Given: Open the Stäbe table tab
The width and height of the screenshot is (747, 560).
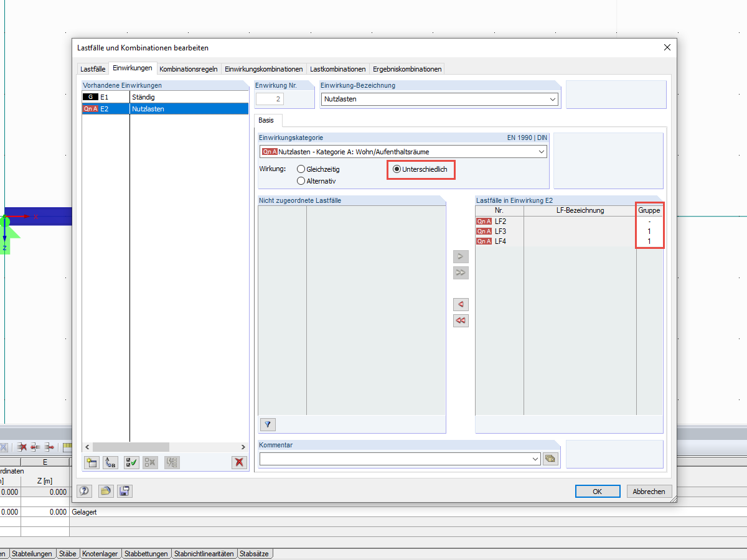Looking at the screenshot, I should point(67,554).
